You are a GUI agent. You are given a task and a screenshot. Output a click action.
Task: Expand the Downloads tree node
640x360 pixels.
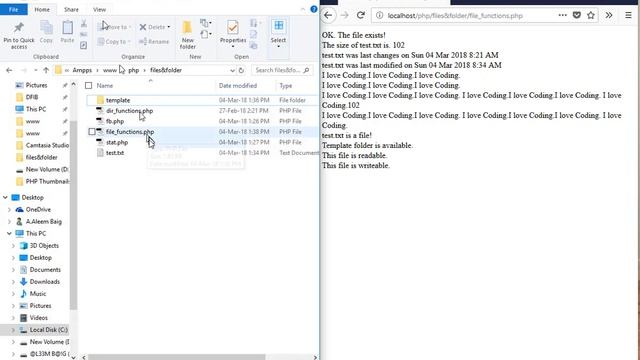pyautogui.click(x=13, y=282)
